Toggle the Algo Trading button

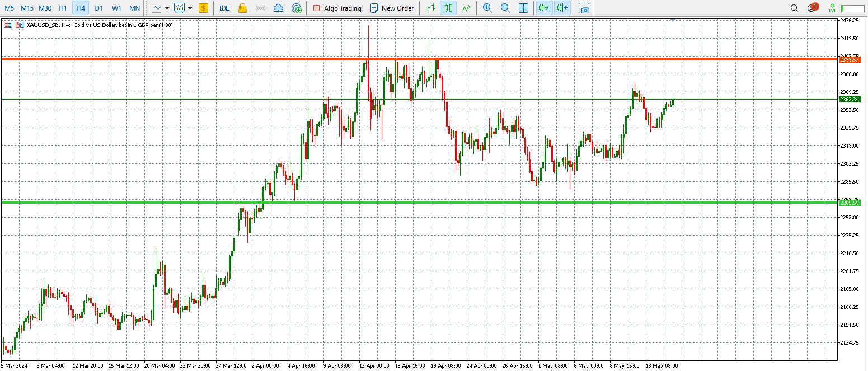pos(337,8)
